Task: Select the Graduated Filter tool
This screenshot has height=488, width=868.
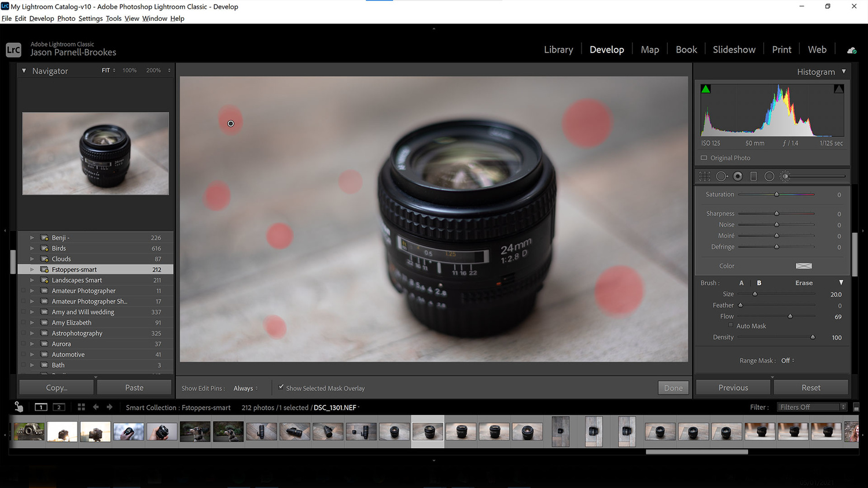Action: [754, 176]
